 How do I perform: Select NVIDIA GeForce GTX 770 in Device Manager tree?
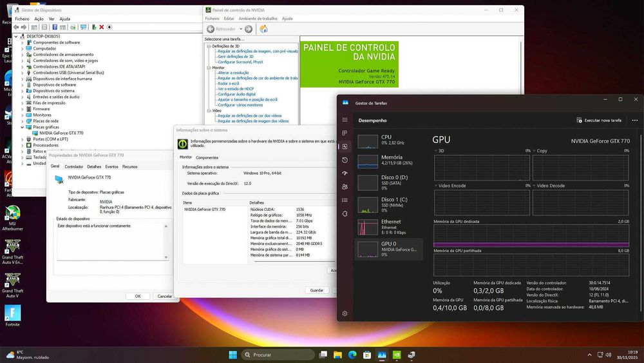61,133
